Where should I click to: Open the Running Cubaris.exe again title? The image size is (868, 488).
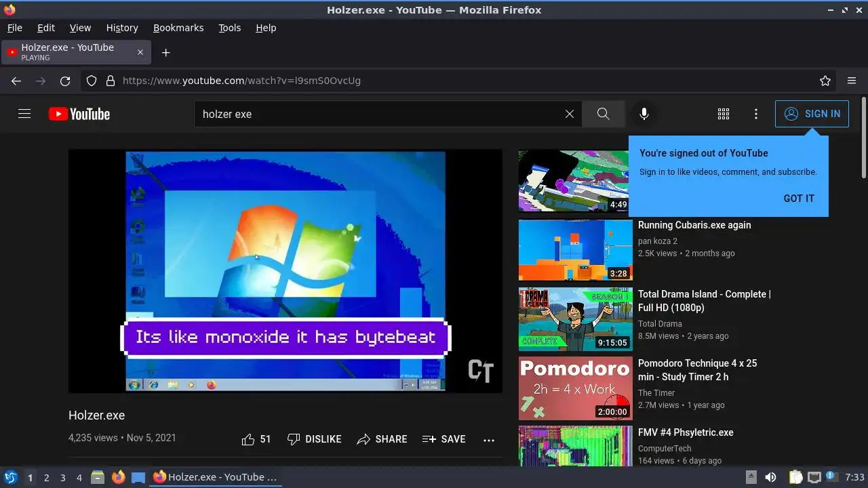[x=694, y=225]
